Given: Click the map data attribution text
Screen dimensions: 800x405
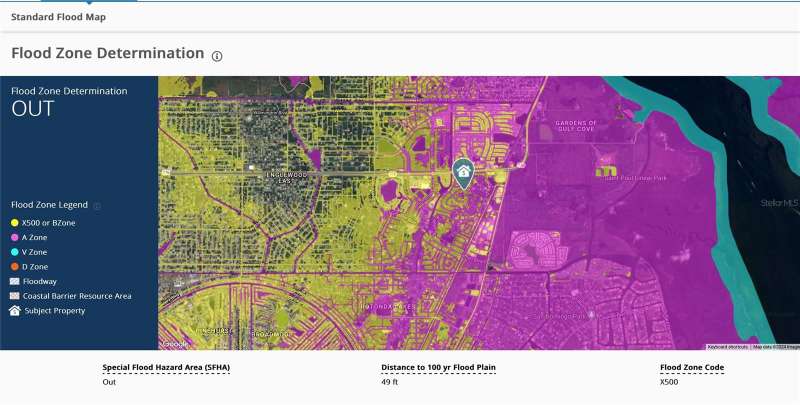Looking at the screenshot, I should tap(775, 347).
